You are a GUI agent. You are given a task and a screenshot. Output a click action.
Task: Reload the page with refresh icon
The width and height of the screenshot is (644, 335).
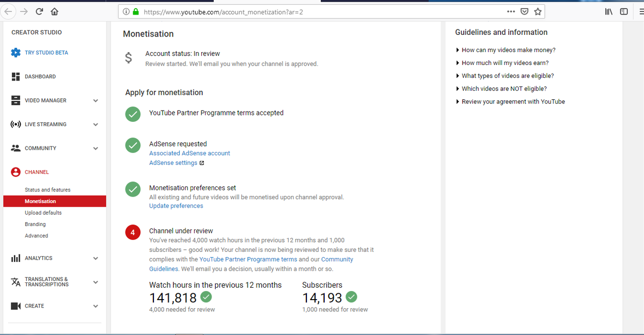pyautogui.click(x=39, y=11)
